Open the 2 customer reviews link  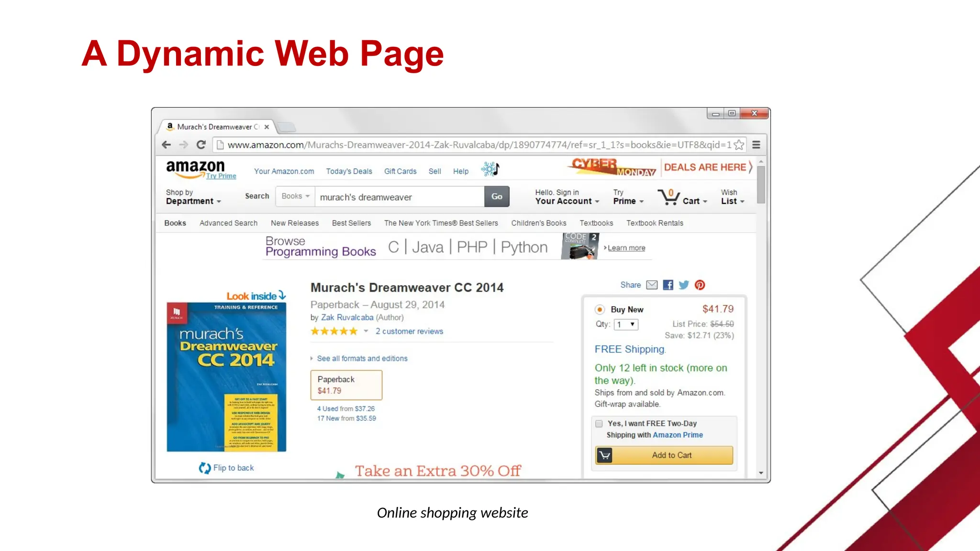[409, 331]
